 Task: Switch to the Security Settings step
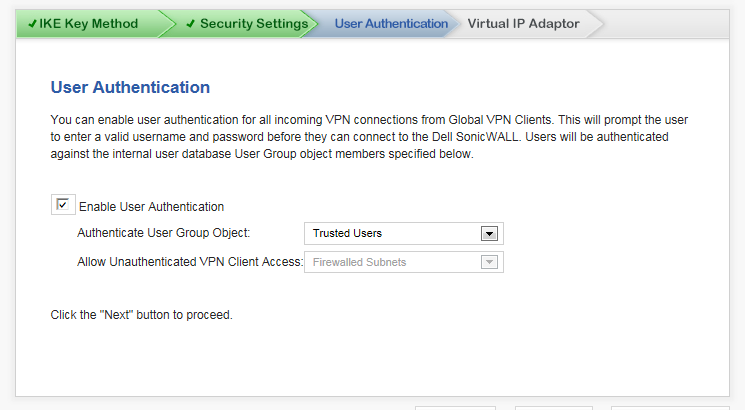(247, 23)
